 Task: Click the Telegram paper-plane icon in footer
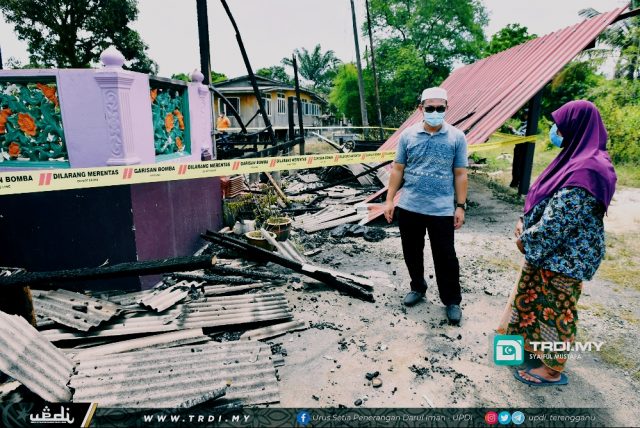518,418
